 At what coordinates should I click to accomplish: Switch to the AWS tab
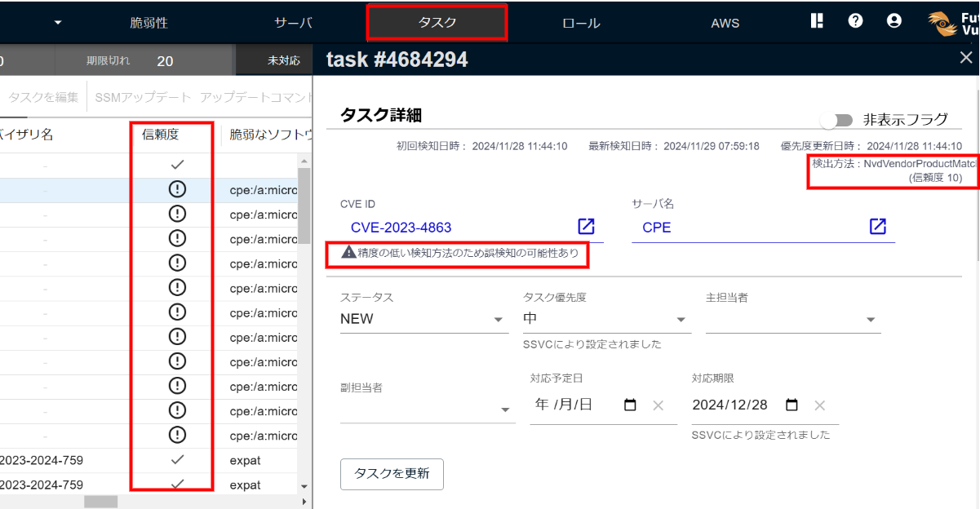[x=725, y=23]
